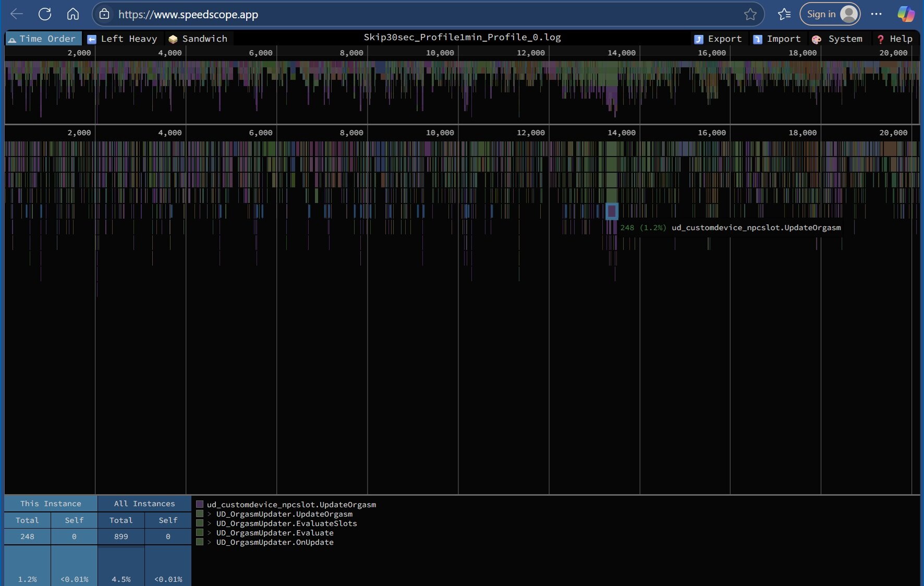Select the This Instance stats tab
This screenshot has width=924, height=586.
pyautogui.click(x=51, y=504)
